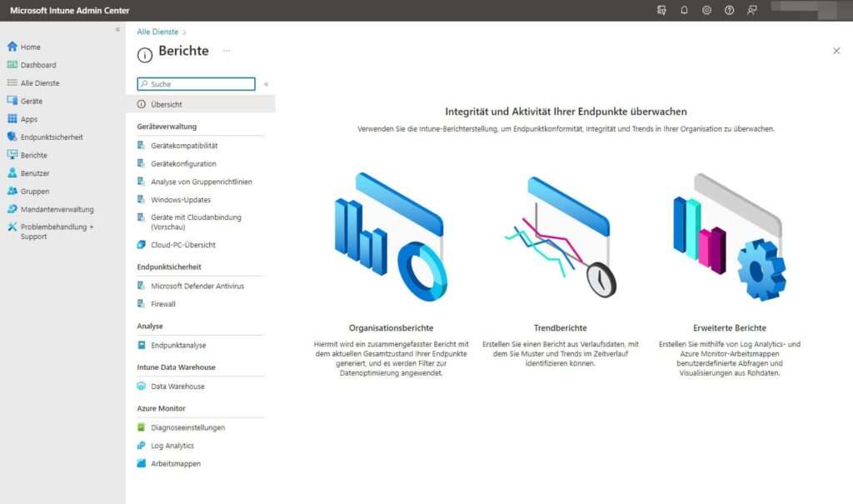Open the Alle Dienste breadcrumb
This screenshot has width=853, height=504.
[x=157, y=31]
